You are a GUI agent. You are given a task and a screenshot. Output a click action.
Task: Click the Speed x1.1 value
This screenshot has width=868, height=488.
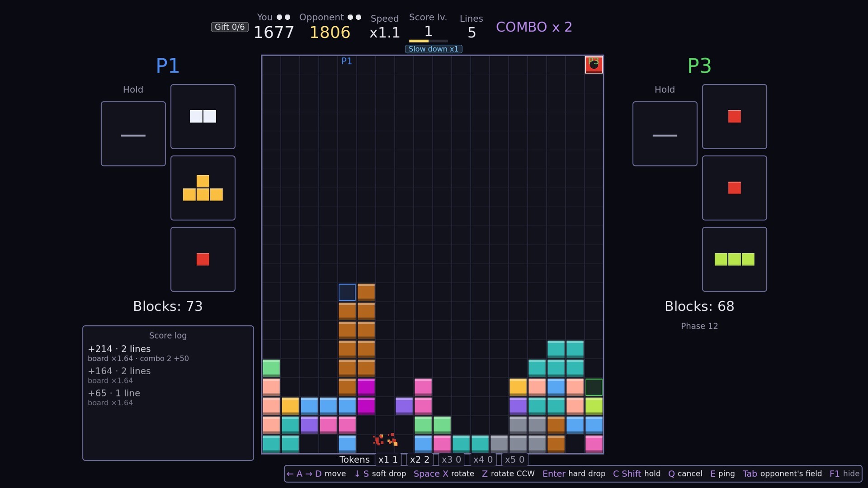tap(385, 33)
